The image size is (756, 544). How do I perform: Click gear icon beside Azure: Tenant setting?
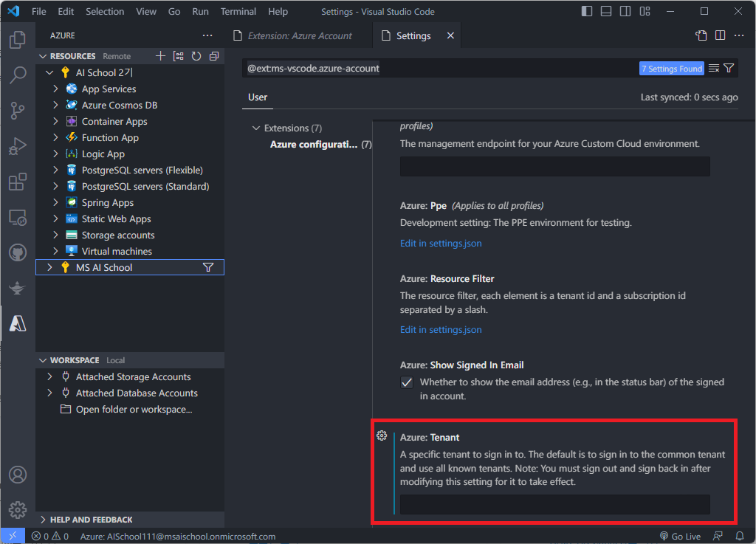pyautogui.click(x=382, y=435)
